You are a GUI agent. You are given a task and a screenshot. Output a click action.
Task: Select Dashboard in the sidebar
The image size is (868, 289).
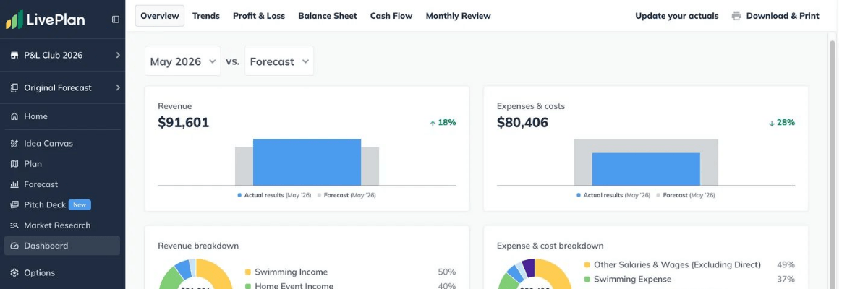[62, 246]
